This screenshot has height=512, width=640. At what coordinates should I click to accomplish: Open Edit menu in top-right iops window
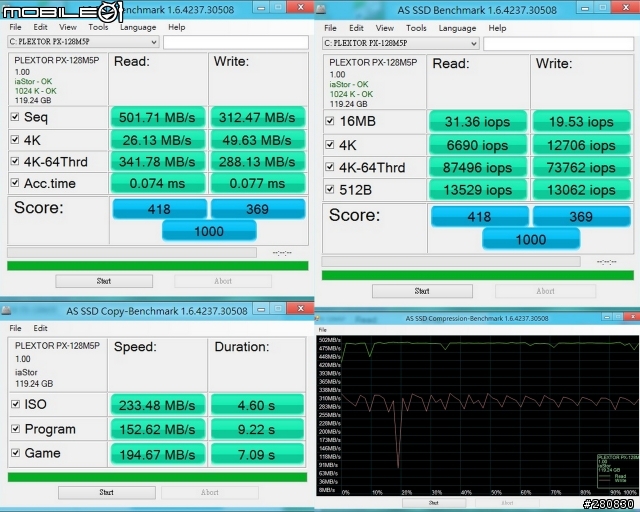tap(356, 28)
